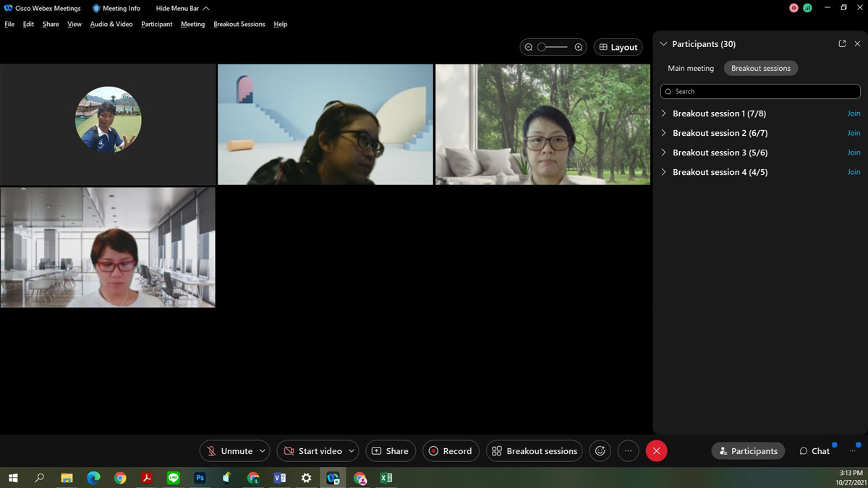Open Windows taskbar search
Image resolution: width=868 pixels, height=488 pixels.
coord(40,478)
